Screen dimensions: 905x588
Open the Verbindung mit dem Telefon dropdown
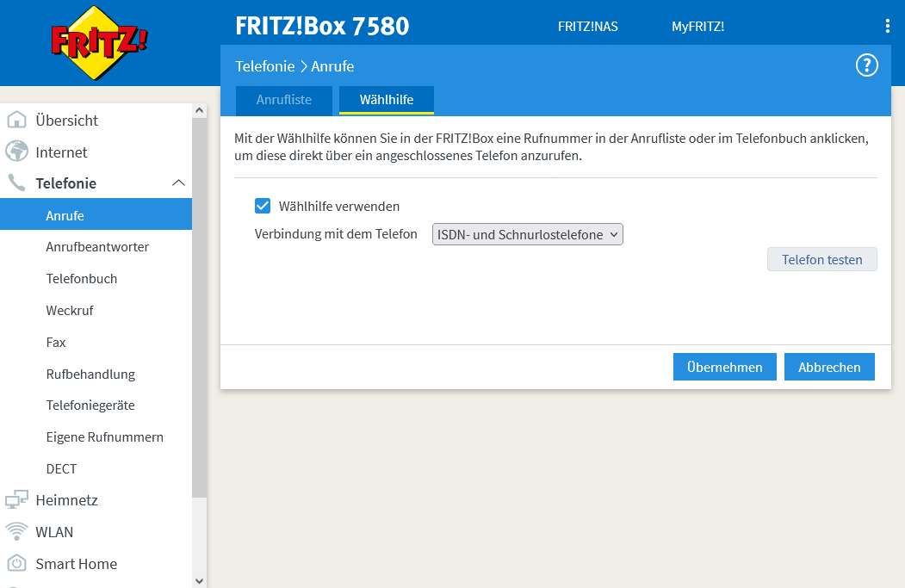click(528, 234)
